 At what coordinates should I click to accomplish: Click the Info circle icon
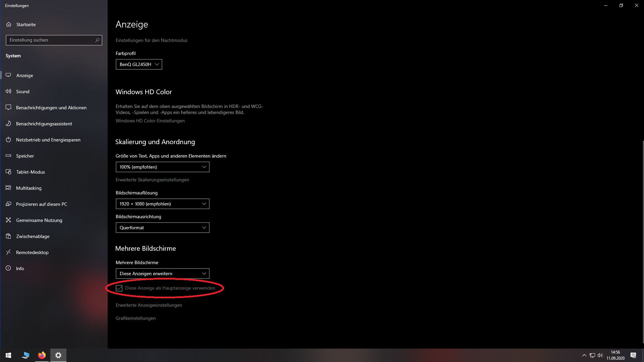click(x=8, y=268)
